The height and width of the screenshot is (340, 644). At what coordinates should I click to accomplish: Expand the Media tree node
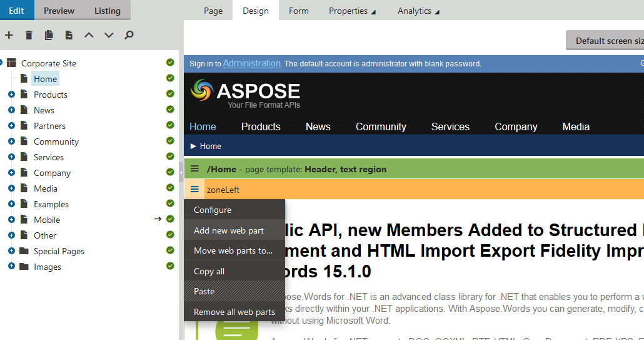pyautogui.click(x=11, y=188)
